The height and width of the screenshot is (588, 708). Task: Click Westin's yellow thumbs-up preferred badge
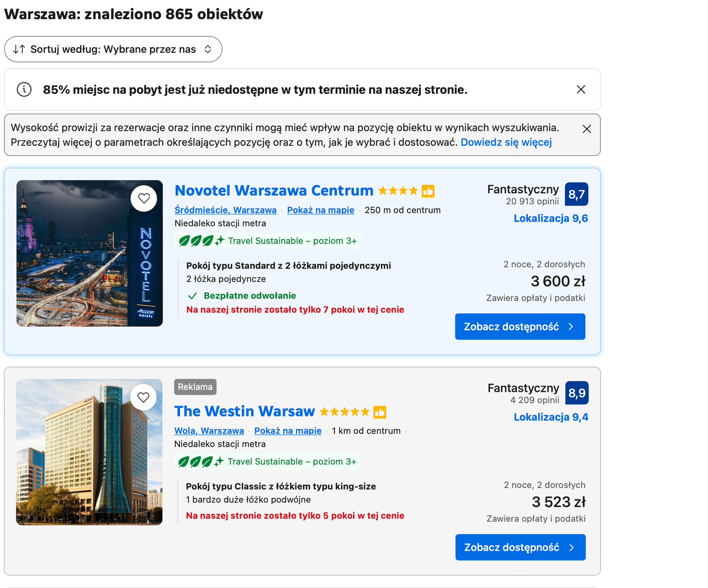click(x=379, y=412)
